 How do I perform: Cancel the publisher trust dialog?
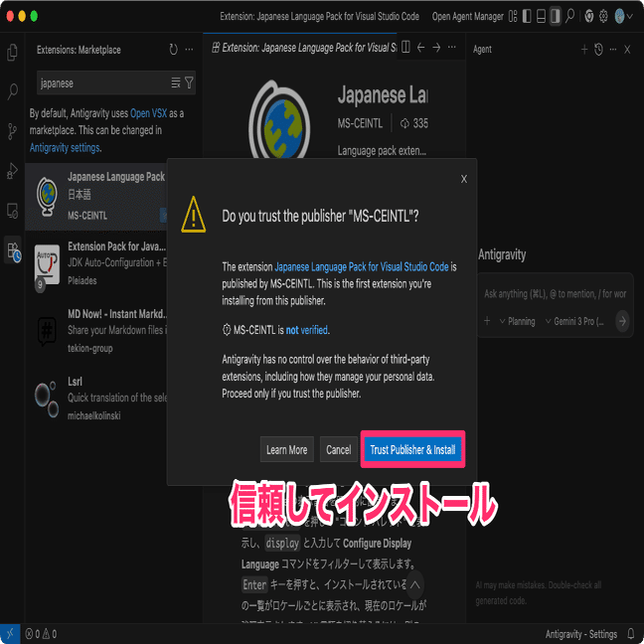pos(339,450)
